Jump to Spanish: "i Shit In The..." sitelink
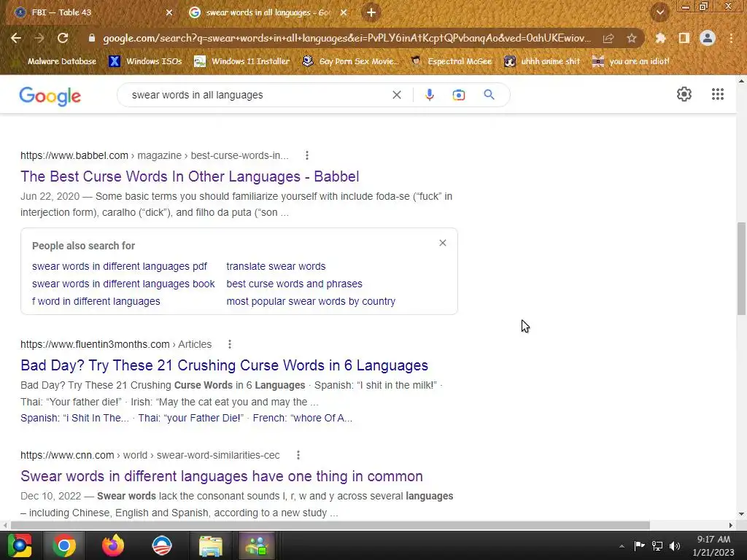This screenshot has width=747, height=560. pyautogui.click(x=75, y=418)
